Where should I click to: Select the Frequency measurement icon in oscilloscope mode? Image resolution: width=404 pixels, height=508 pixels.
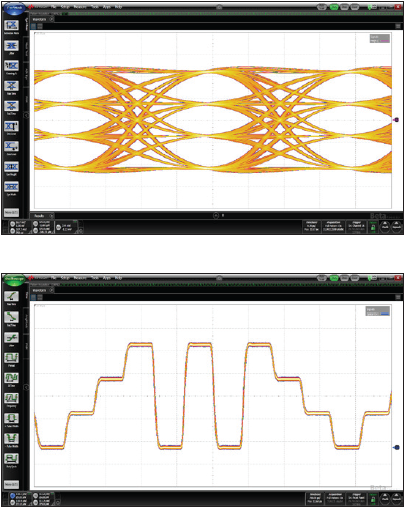point(11,398)
